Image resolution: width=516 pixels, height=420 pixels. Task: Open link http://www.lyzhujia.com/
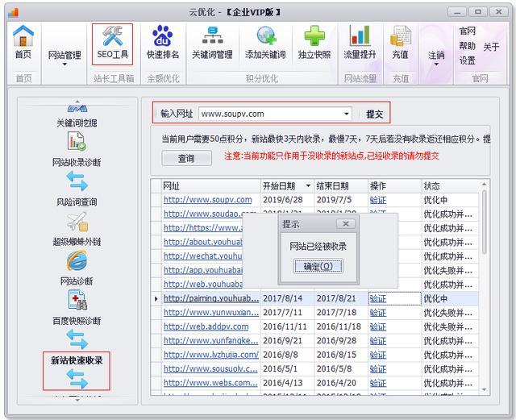click(211, 355)
